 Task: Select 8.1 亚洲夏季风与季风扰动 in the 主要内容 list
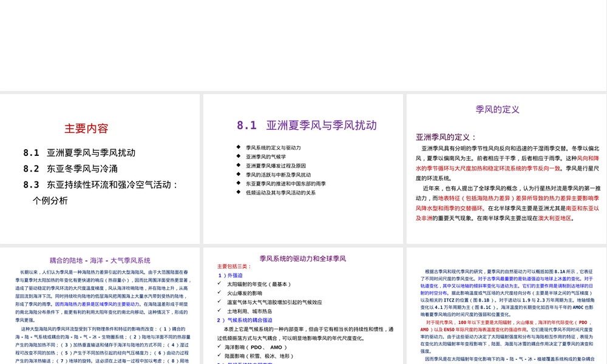coord(80,153)
